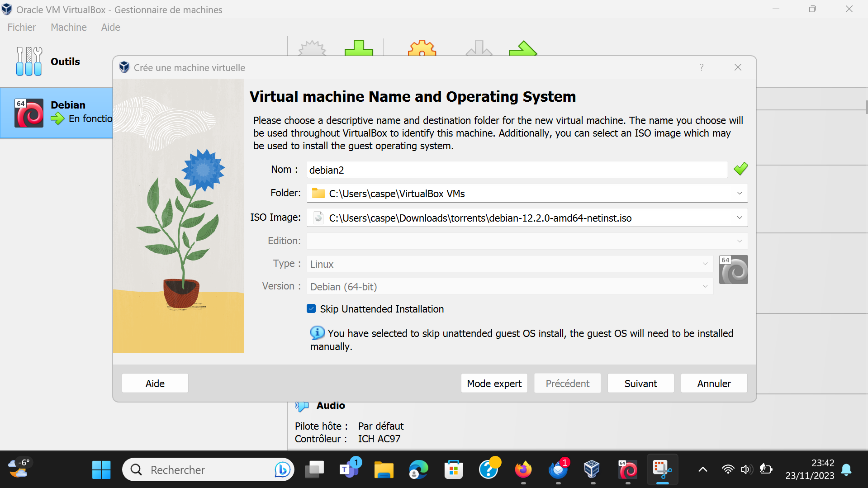This screenshot has height=488, width=868.
Task: Click the green name-valid checkmark icon
Action: click(741, 169)
